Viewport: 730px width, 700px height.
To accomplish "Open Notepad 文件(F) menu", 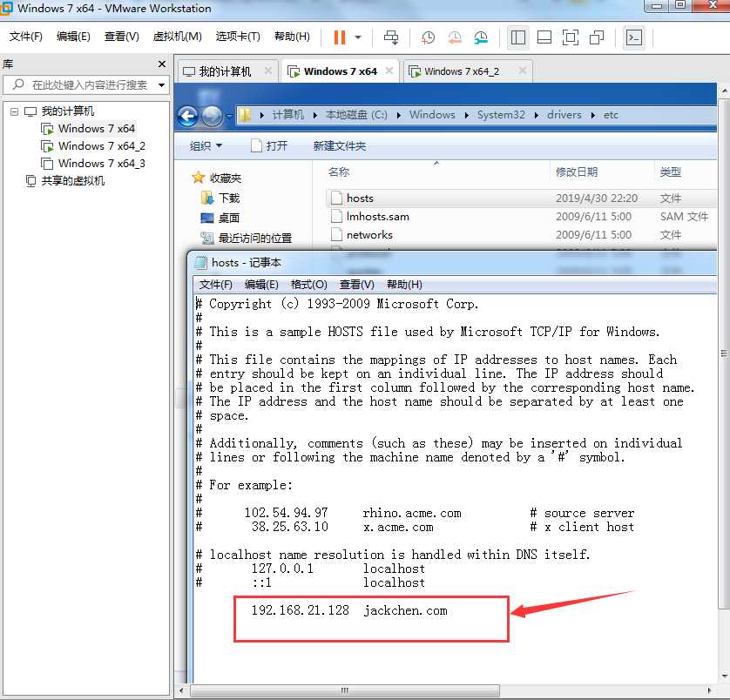I will pos(215,285).
